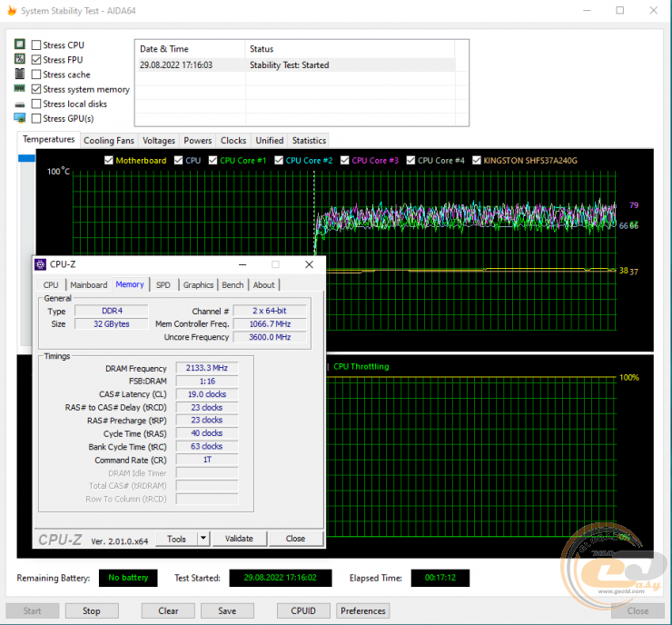Click the Close button in CPU-Z

295,539
